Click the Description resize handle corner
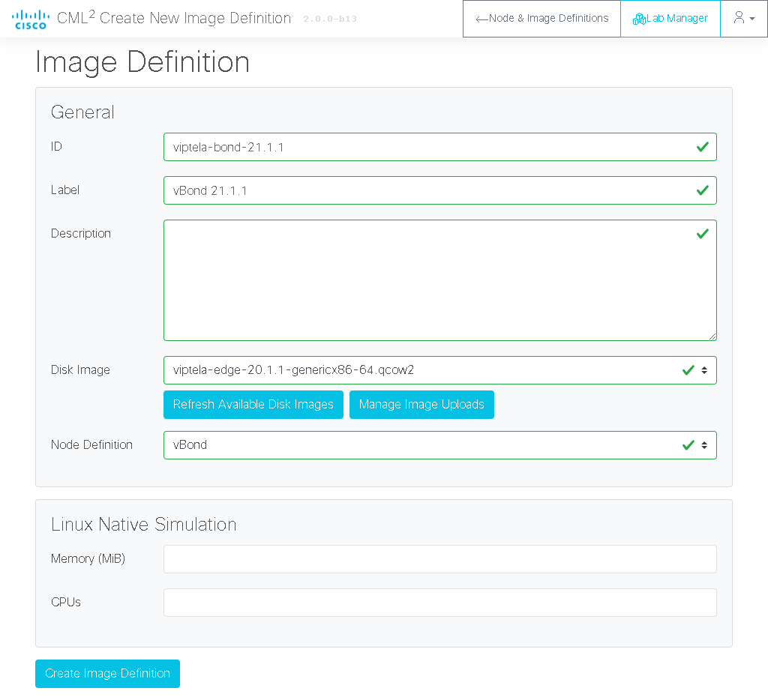 click(712, 337)
